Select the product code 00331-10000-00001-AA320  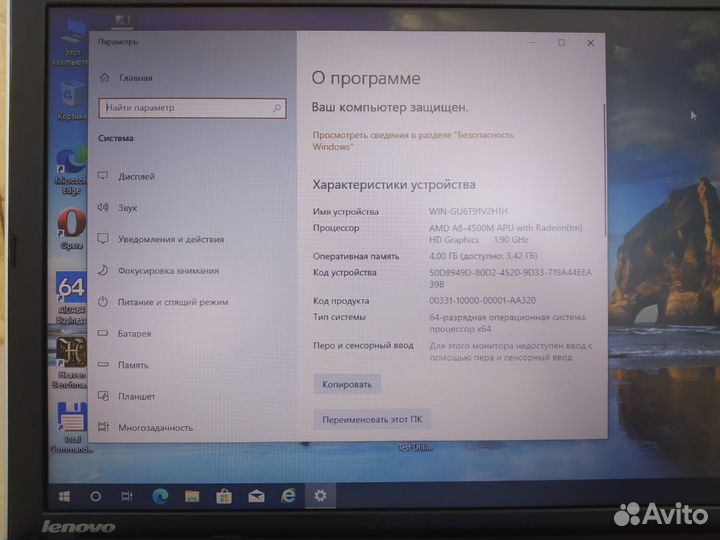pos(482,300)
